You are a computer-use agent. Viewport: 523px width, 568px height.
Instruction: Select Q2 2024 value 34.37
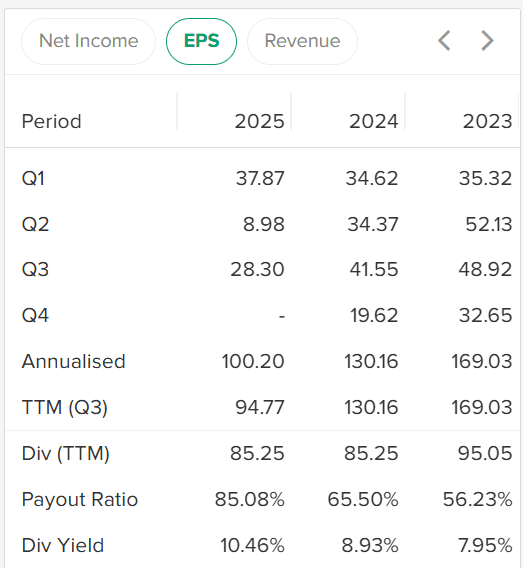coord(373,224)
